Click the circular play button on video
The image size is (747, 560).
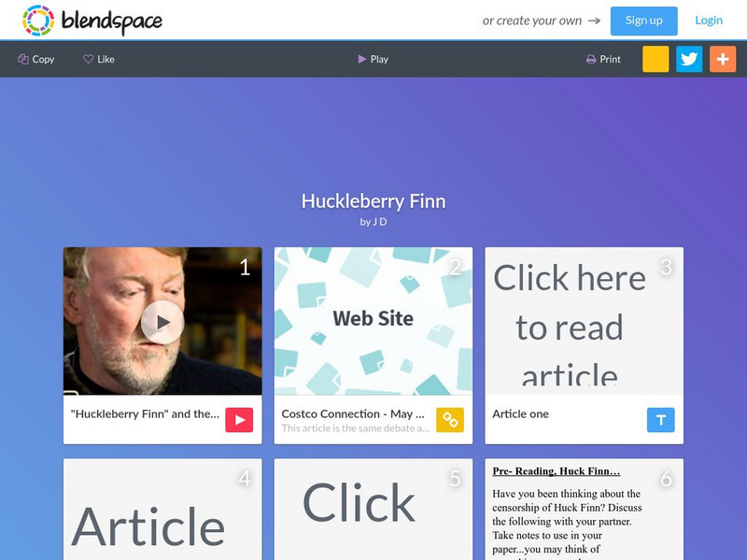pos(162,322)
